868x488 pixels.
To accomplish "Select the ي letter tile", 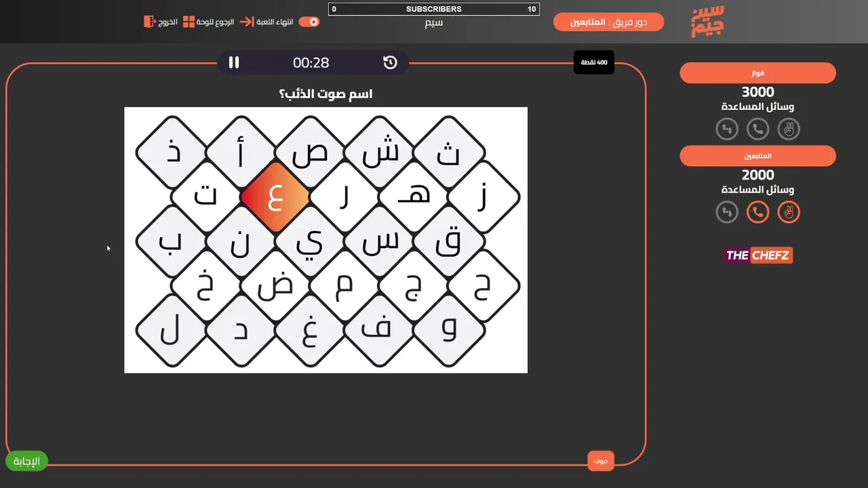I will (x=310, y=242).
